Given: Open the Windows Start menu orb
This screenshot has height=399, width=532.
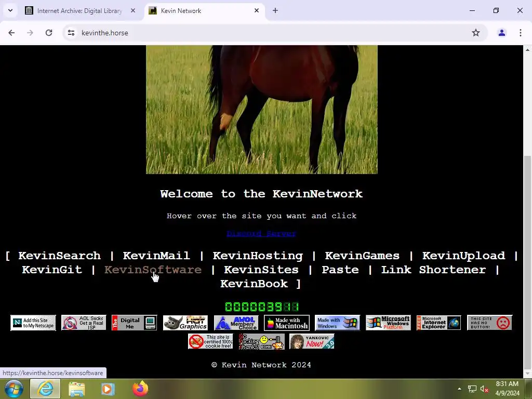Looking at the screenshot, I should point(14,389).
